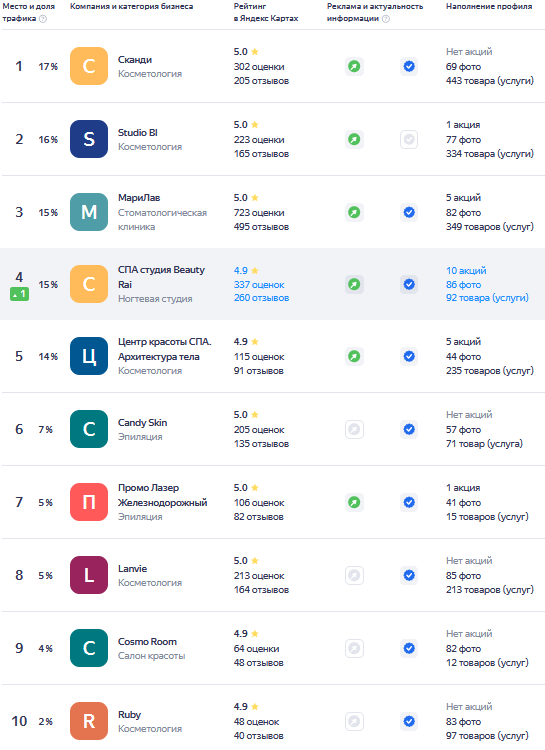Screen dimensions: 545x750
Task: Select company name 'Lanvie'
Action: tap(133, 569)
